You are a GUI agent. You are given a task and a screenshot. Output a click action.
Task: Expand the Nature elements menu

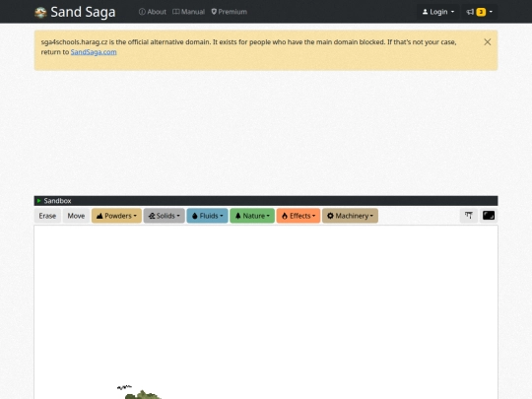[252, 216]
